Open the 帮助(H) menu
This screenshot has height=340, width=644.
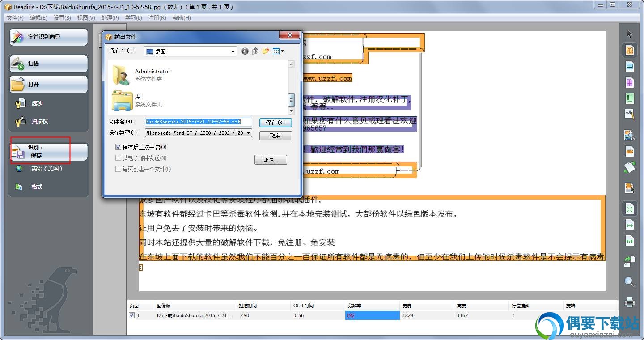(181, 18)
